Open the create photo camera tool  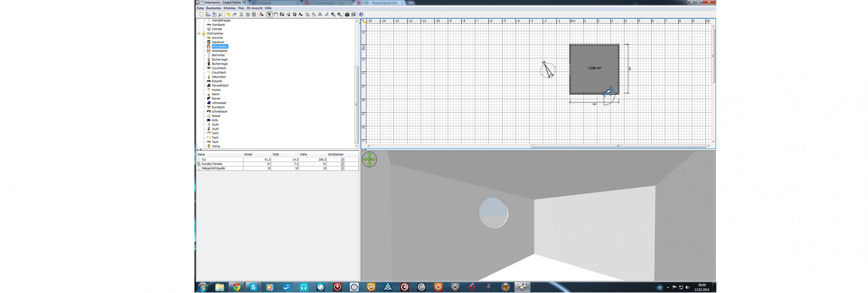click(347, 14)
